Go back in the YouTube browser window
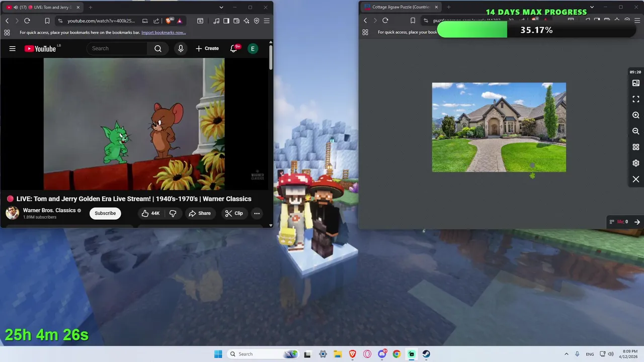The width and height of the screenshot is (644, 362). (7, 21)
